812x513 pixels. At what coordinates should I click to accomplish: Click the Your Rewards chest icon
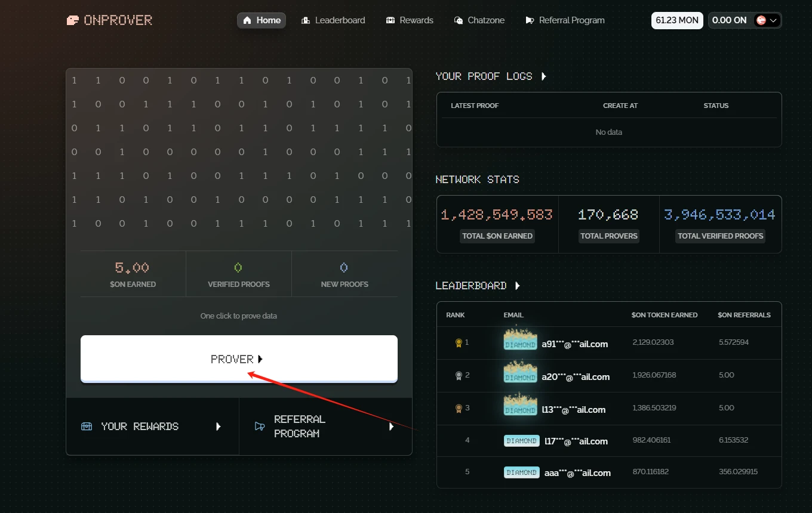click(x=87, y=427)
